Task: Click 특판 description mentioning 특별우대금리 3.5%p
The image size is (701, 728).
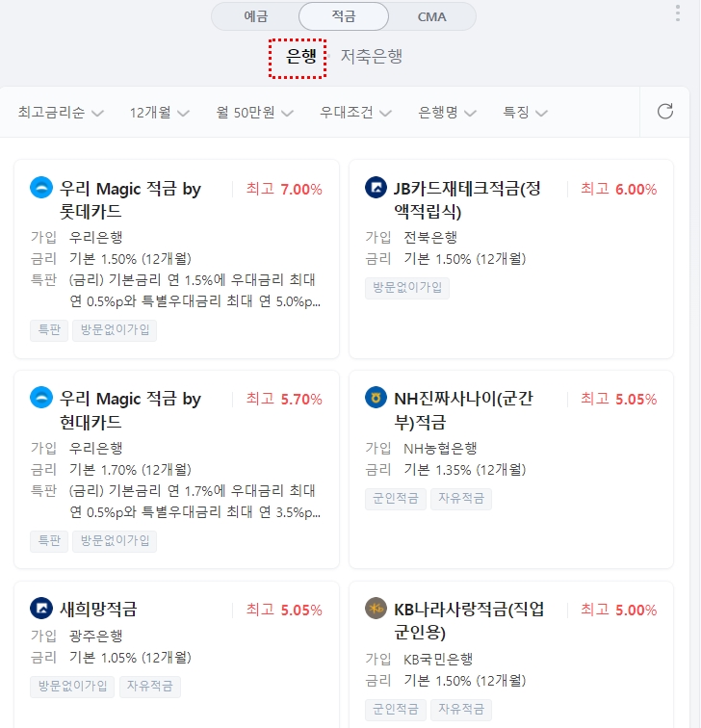Action: (195, 502)
